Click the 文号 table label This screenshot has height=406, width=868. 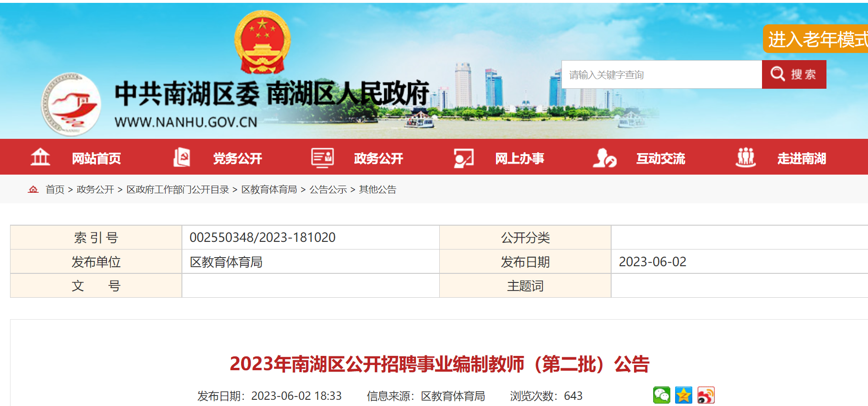pos(96,286)
